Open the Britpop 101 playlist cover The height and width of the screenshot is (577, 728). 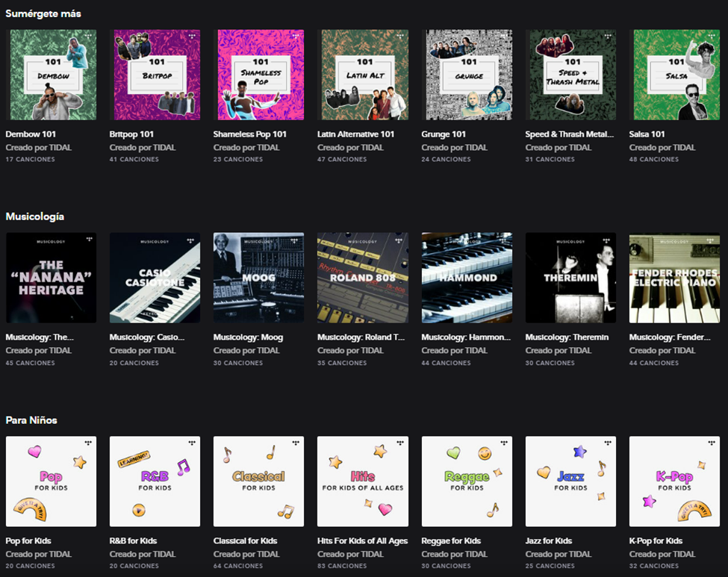tap(155, 75)
